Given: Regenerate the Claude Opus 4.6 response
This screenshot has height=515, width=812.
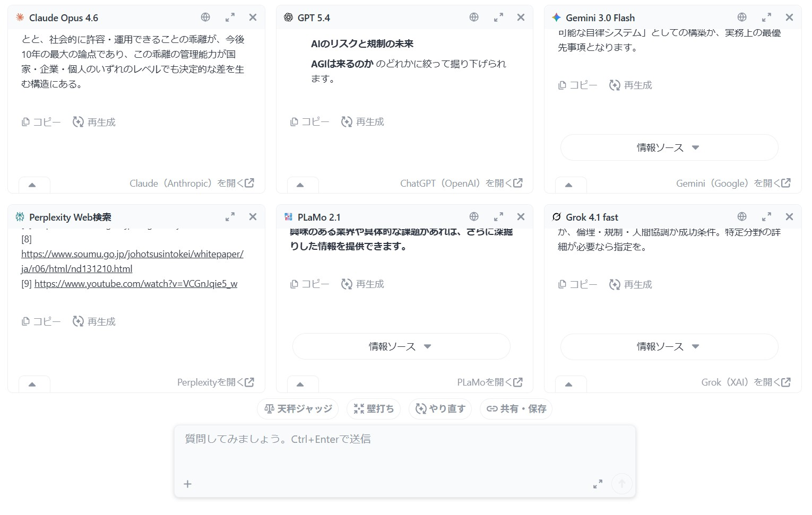Looking at the screenshot, I should point(94,122).
